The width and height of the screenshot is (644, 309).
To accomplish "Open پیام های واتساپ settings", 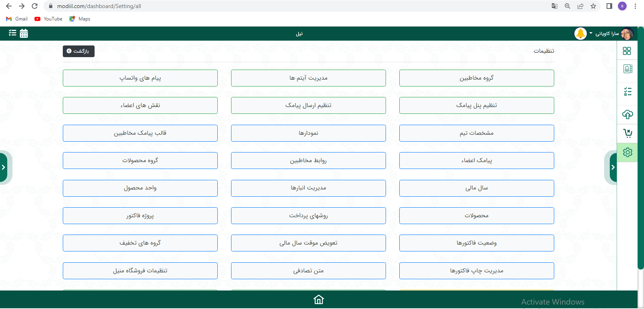I will 140,78.
